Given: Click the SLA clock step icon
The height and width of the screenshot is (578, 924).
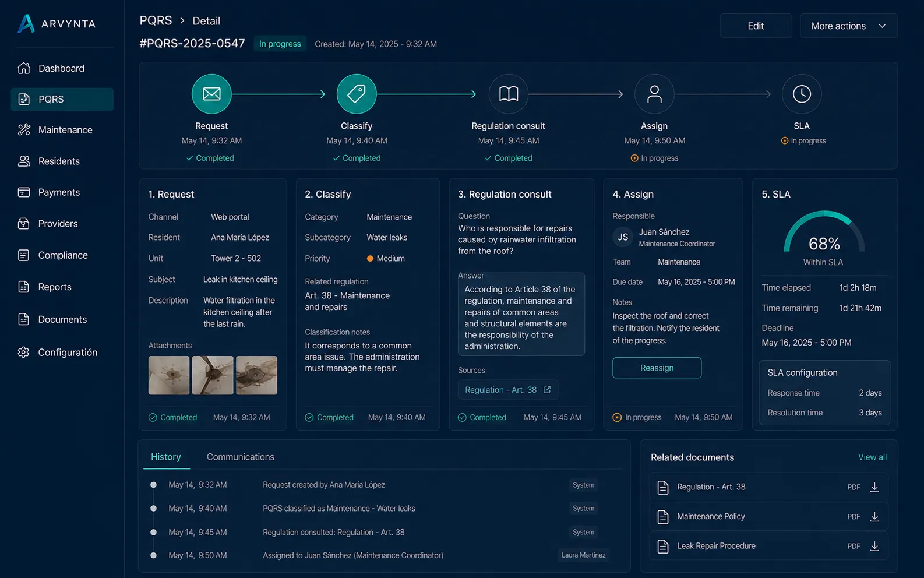Looking at the screenshot, I should 802,94.
